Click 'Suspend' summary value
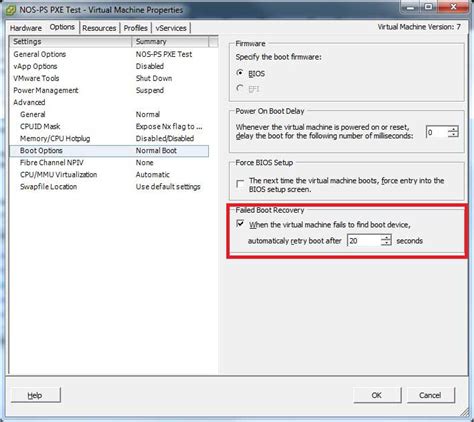This screenshot has width=474, height=422. click(150, 90)
